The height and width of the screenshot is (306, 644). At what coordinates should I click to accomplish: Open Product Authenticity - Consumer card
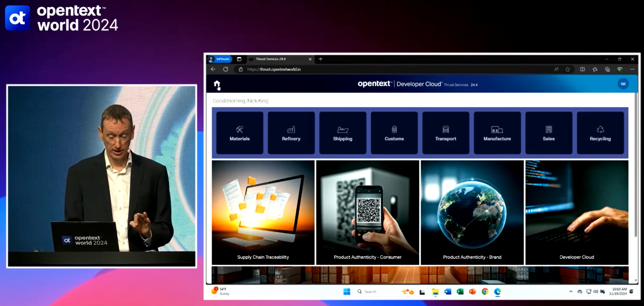coord(368,212)
